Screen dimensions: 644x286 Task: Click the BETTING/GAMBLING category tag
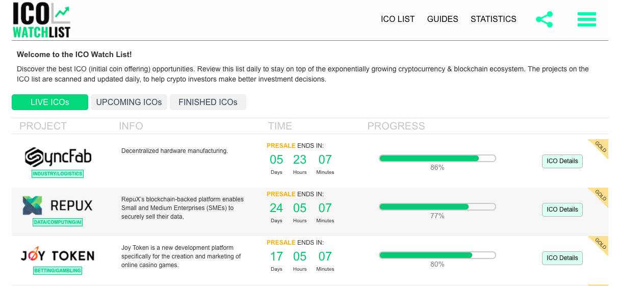point(58,271)
